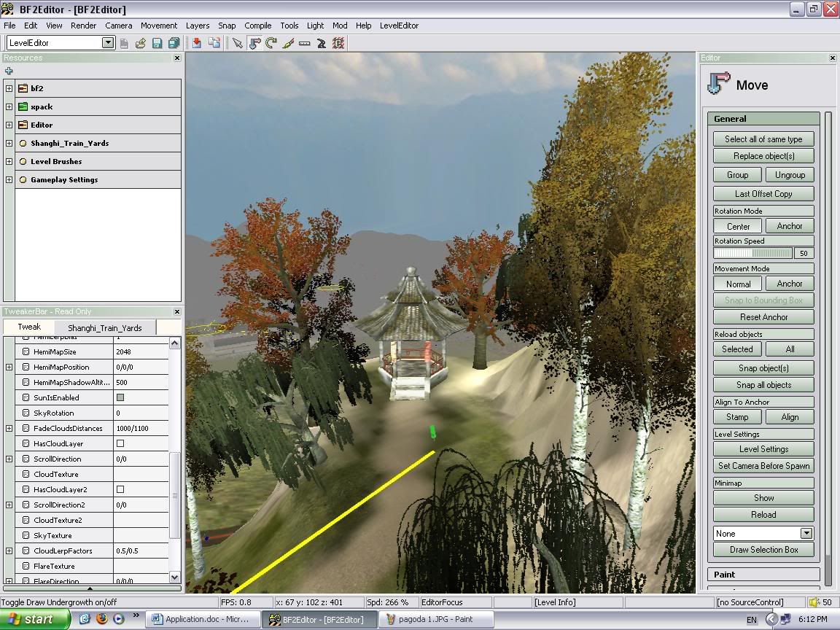The height and width of the screenshot is (630, 840).
Task: Click the large Move icon in Editor panel
Action: tap(718, 84)
